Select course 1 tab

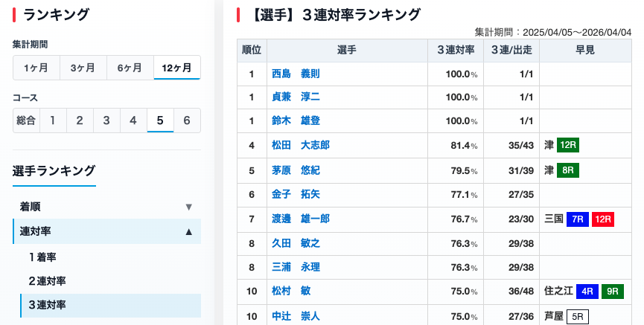click(53, 120)
